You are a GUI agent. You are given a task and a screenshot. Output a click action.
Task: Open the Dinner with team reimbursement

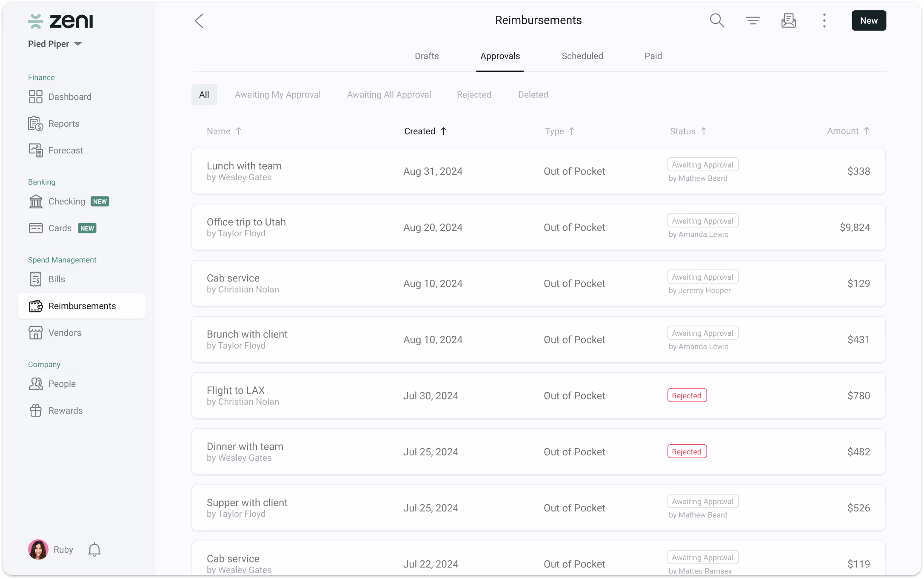pyautogui.click(x=539, y=451)
